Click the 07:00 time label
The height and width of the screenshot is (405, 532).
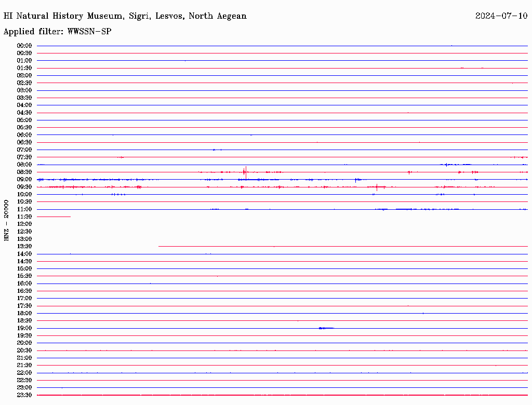(x=24, y=150)
